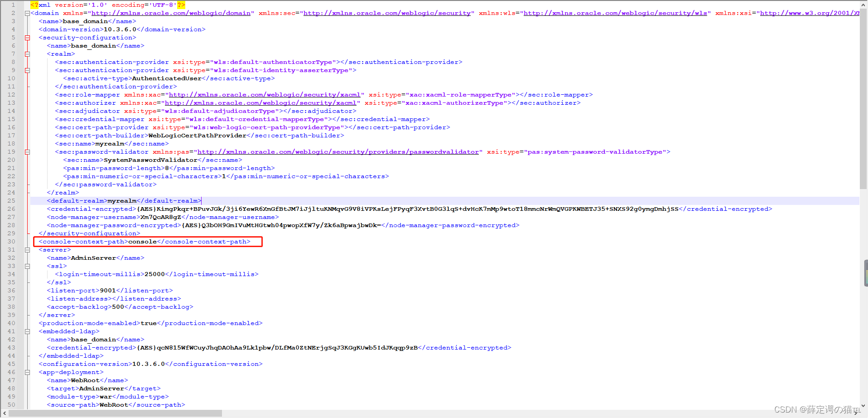The width and height of the screenshot is (868, 418).
Task: Collapse the security-configuration fold on line 5
Action: [x=27, y=38]
